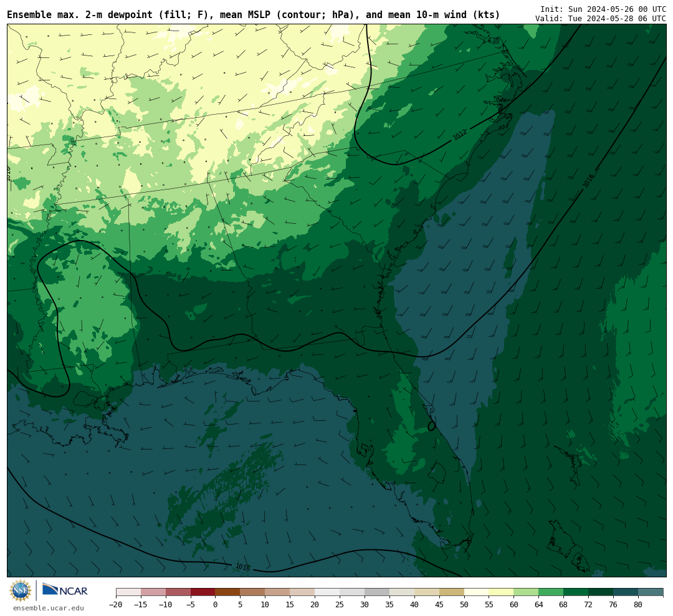Click the −20 colorbar tick label

(116, 605)
